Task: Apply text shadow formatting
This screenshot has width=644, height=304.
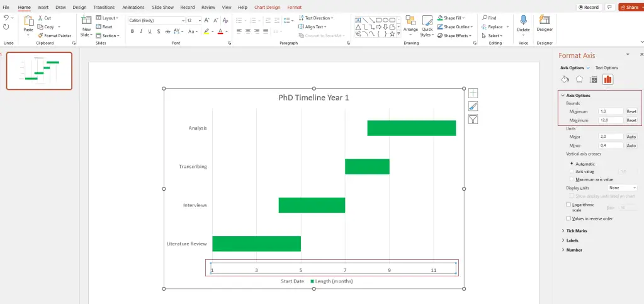Action: [159, 31]
